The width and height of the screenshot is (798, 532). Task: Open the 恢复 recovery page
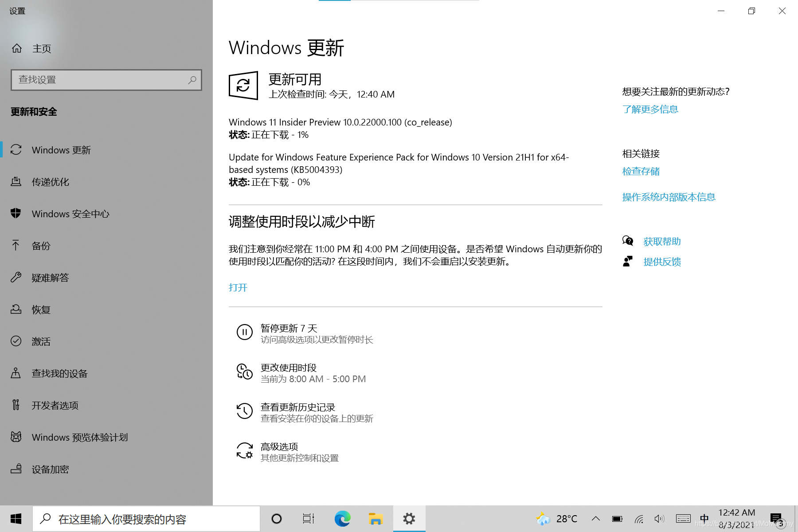pos(106,309)
